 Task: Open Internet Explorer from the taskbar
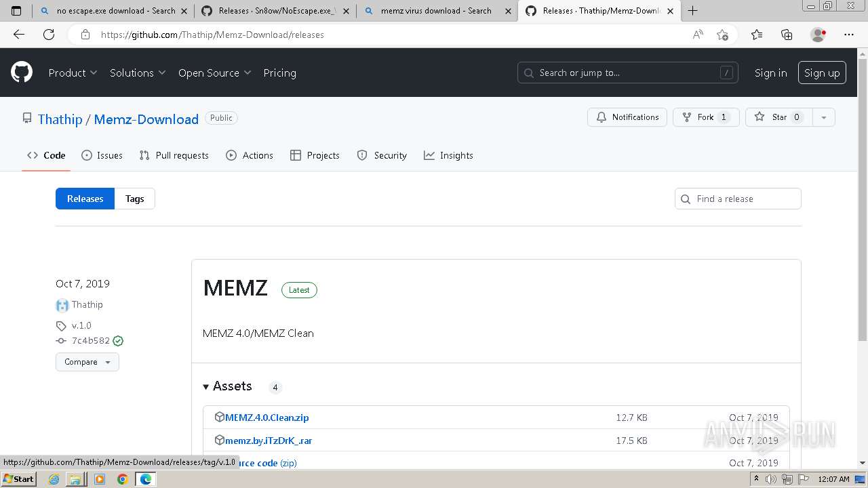tap(54, 479)
